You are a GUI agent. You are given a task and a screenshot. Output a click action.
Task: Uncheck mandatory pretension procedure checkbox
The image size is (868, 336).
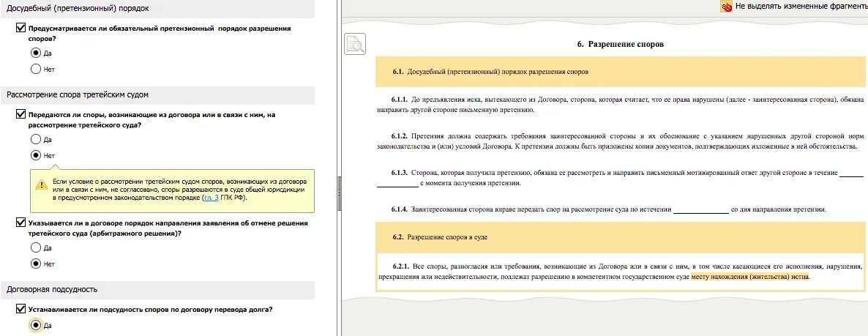(21, 28)
